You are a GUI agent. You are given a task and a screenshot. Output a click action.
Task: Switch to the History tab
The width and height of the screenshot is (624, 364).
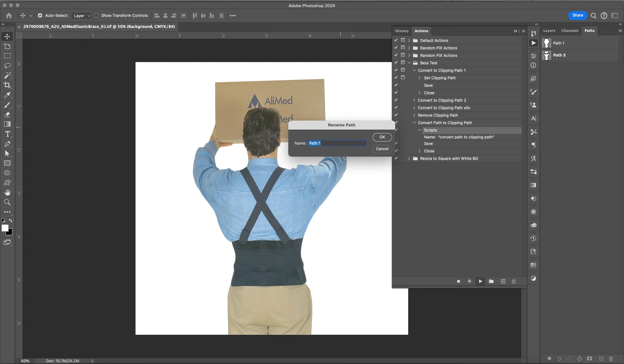pos(402,31)
